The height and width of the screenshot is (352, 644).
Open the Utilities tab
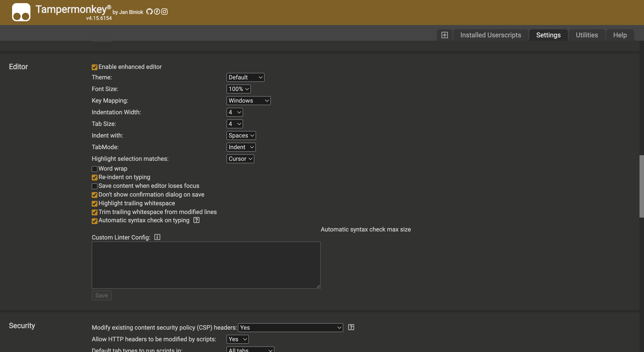(587, 35)
